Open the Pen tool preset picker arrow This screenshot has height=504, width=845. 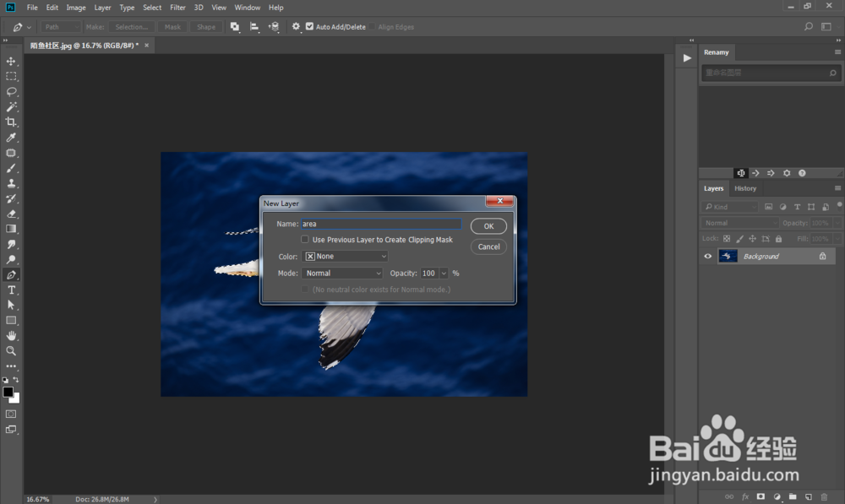pyautogui.click(x=29, y=27)
